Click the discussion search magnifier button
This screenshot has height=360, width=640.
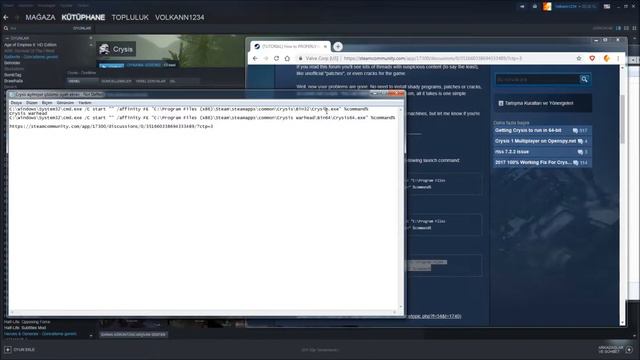584,79
